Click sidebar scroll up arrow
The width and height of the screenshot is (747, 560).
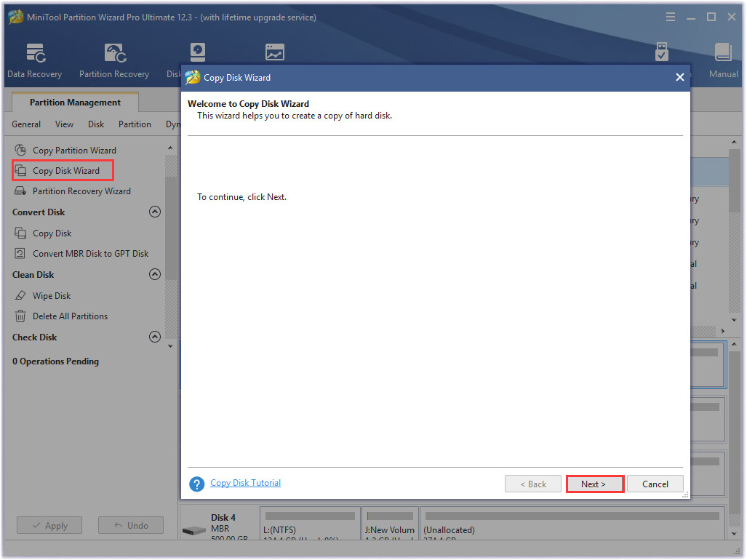tap(170, 148)
